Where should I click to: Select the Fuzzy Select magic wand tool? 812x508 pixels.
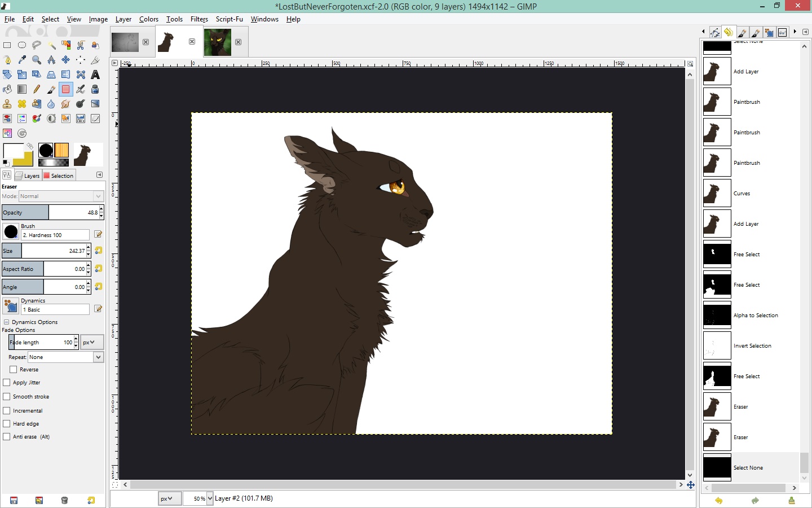point(51,45)
